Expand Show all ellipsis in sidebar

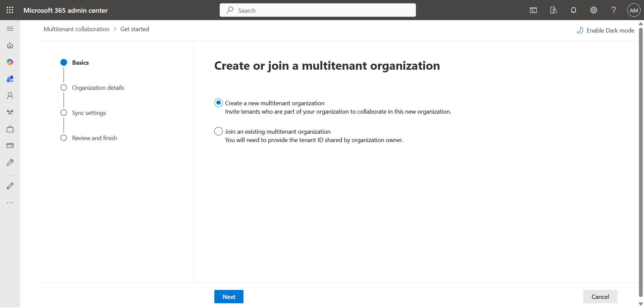10,203
